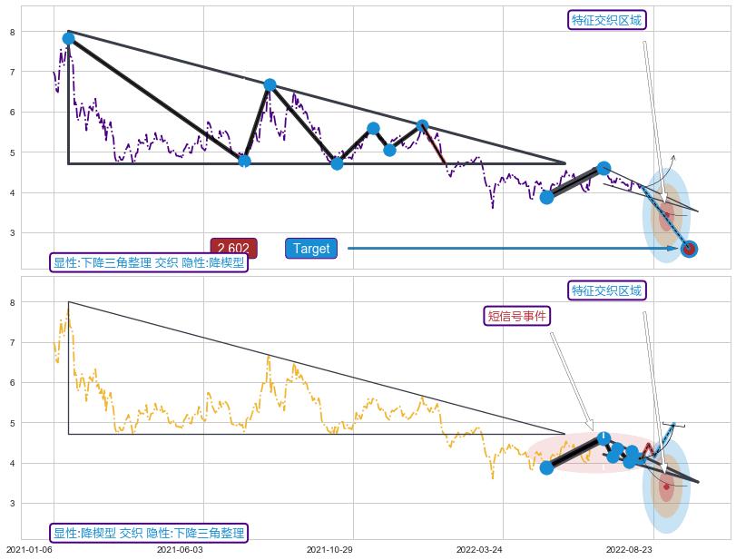Click the red center dot in lower chart ellipses
Image resolution: width=736 pixels, height=560 pixels.
click(666, 486)
